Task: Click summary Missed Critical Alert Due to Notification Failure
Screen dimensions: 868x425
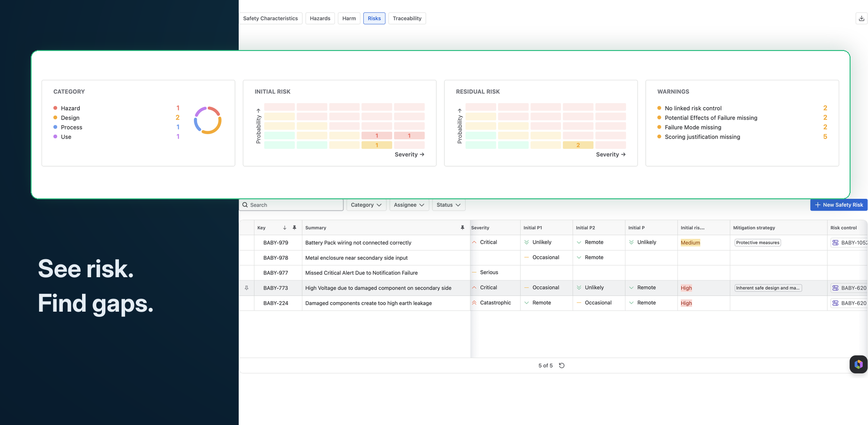Action: point(361,273)
